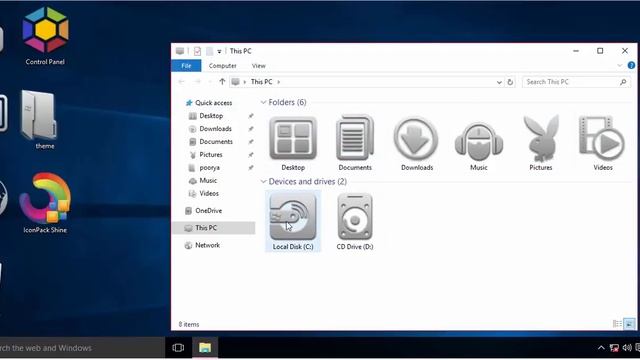Open the Computer ribbon tab
This screenshot has width=640, height=360.
(x=222, y=66)
